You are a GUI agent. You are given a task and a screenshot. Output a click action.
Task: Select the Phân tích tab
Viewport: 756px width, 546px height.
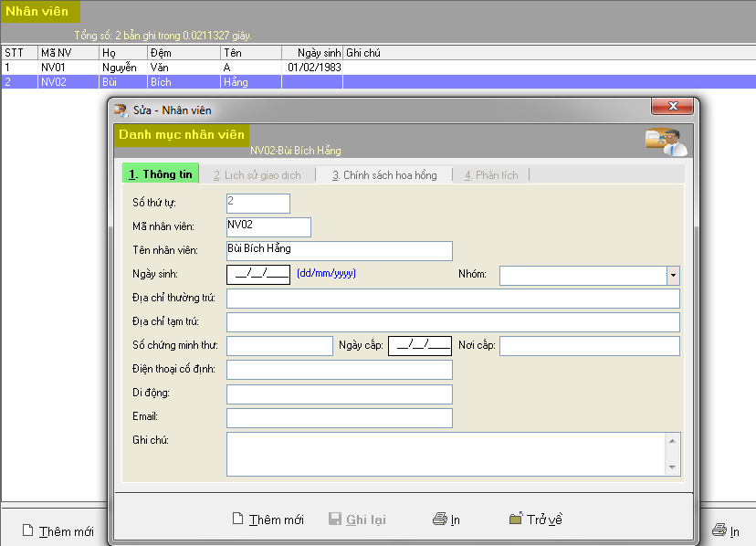click(491, 175)
